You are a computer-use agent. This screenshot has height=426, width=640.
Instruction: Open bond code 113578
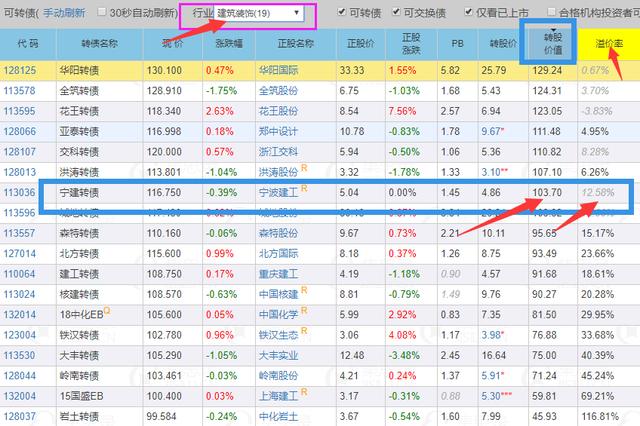click(x=20, y=91)
